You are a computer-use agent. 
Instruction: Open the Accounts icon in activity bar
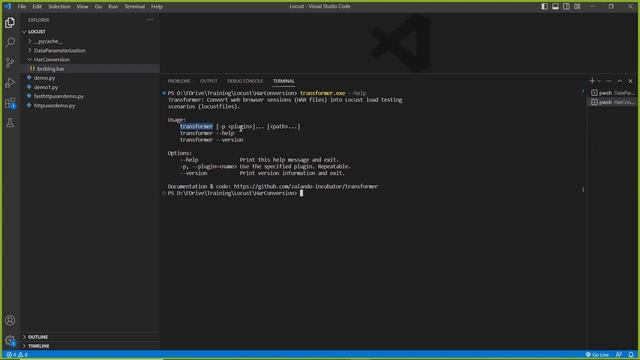click(10, 320)
